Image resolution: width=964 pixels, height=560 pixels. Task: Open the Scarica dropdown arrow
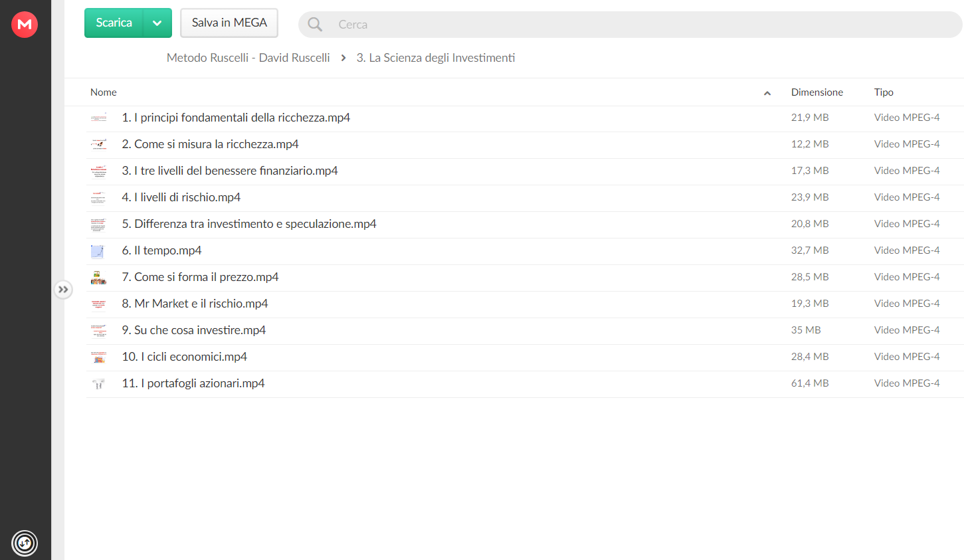click(157, 23)
